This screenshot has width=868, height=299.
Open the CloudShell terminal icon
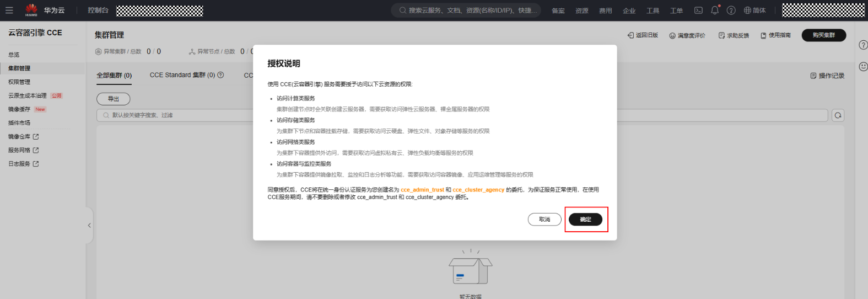point(698,10)
